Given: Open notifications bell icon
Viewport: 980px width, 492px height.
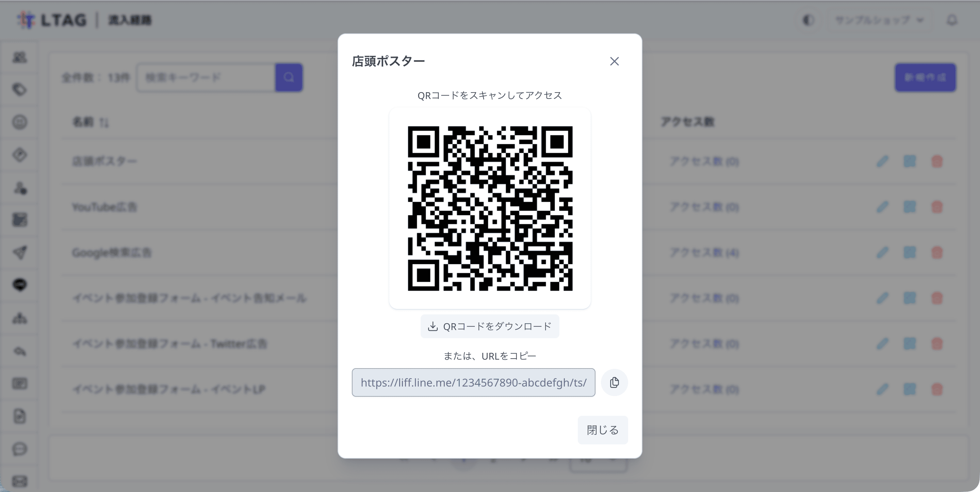Looking at the screenshot, I should coord(952,20).
